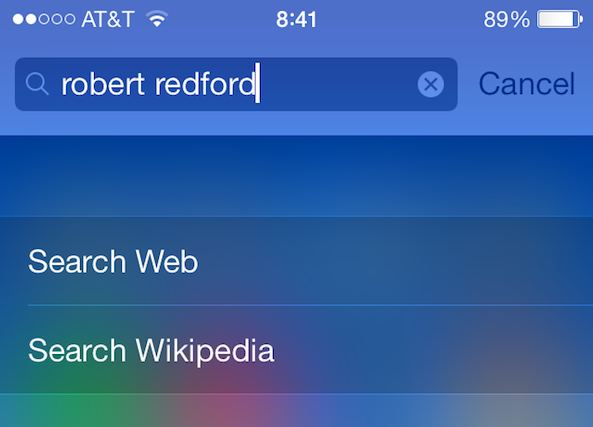Tap the signal strength dots
The height and width of the screenshot is (427, 593).
tap(44, 19)
